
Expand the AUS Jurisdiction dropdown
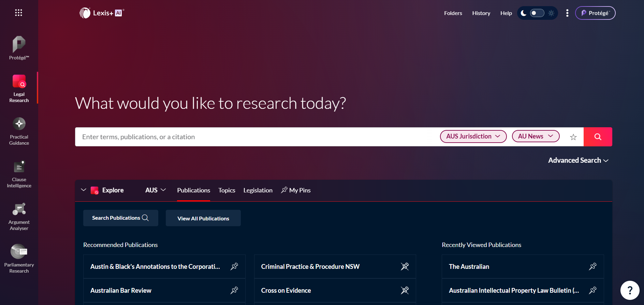tap(473, 136)
